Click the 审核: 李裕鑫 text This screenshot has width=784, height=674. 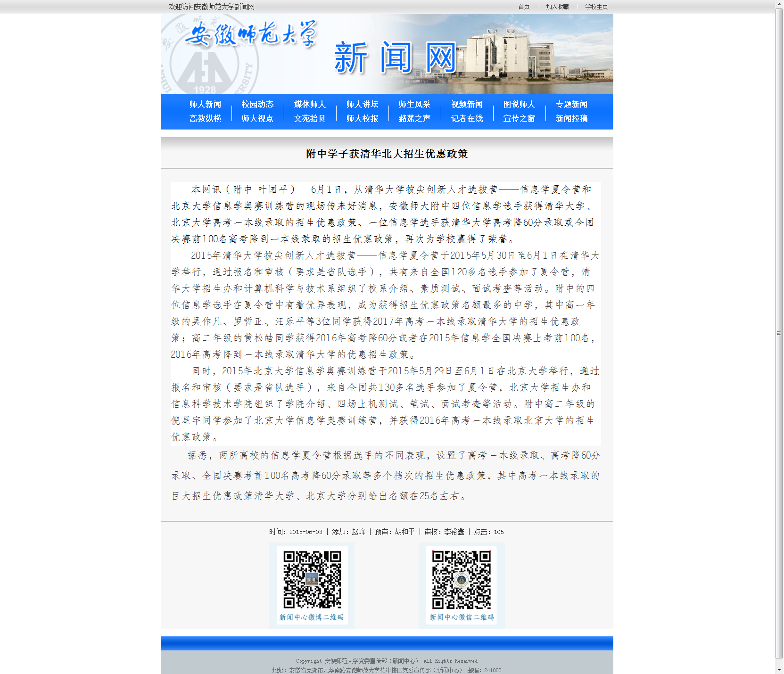tap(444, 532)
